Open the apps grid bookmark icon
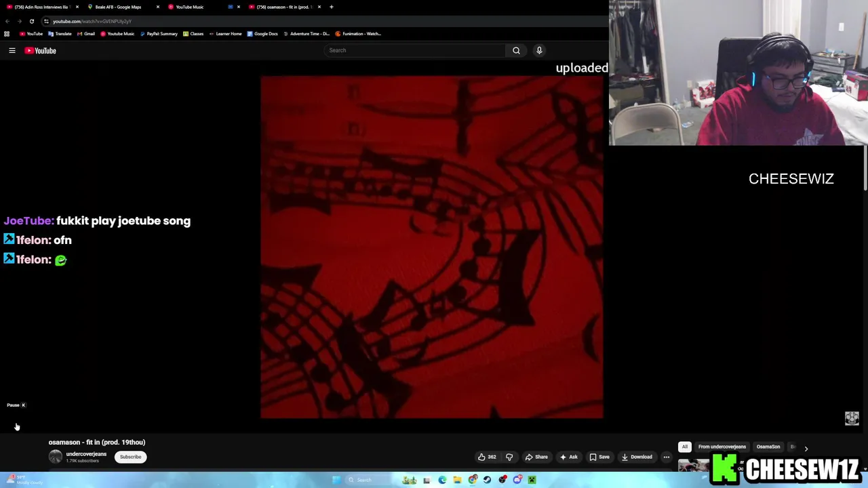 [x=7, y=34]
